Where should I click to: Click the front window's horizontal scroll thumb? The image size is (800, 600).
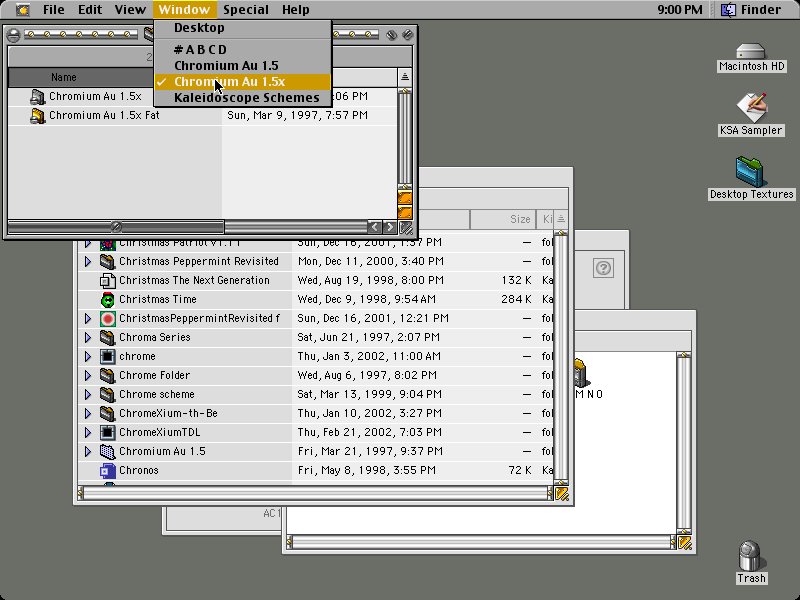tap(116, 227)
